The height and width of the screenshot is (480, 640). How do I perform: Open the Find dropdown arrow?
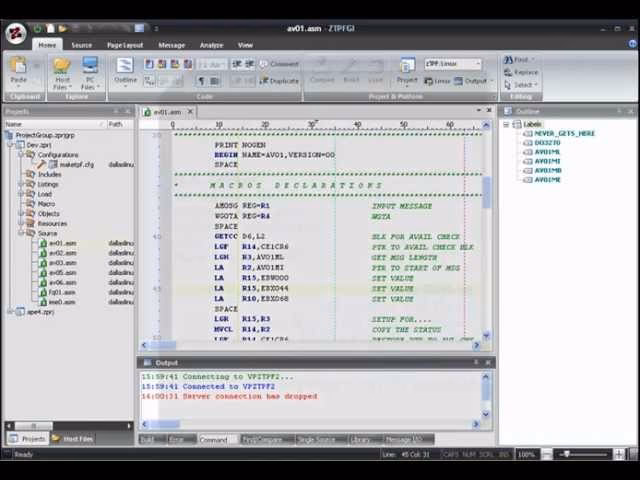533,60
